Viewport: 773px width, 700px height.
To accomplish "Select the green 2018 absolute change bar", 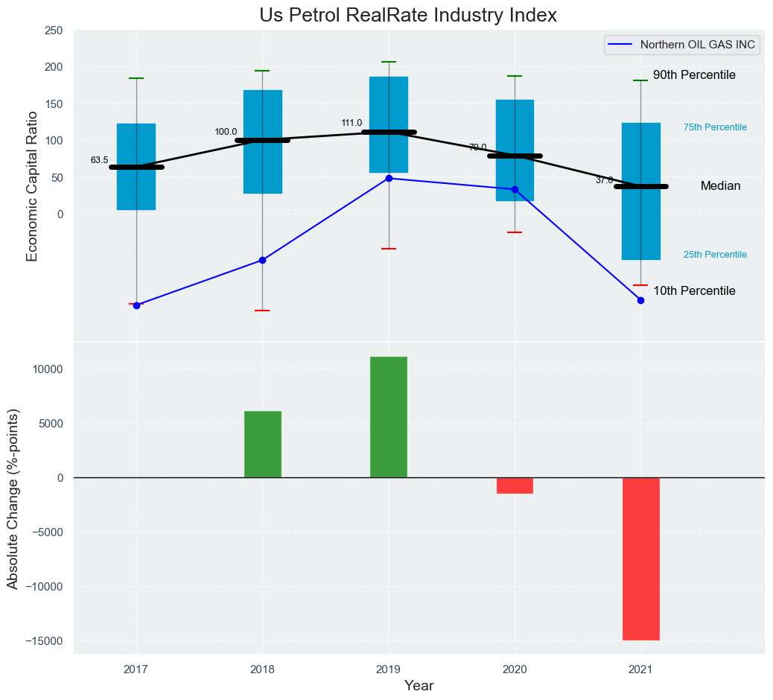I will (x=263, y=444).
